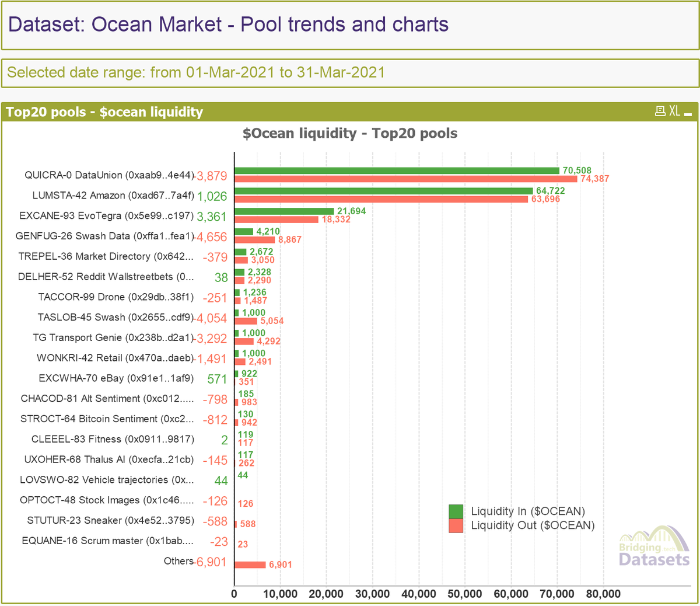Click the net value '571' for EXCWHA-70 eBay
Viewport: 700px width, 606px height.
point(217,379)
